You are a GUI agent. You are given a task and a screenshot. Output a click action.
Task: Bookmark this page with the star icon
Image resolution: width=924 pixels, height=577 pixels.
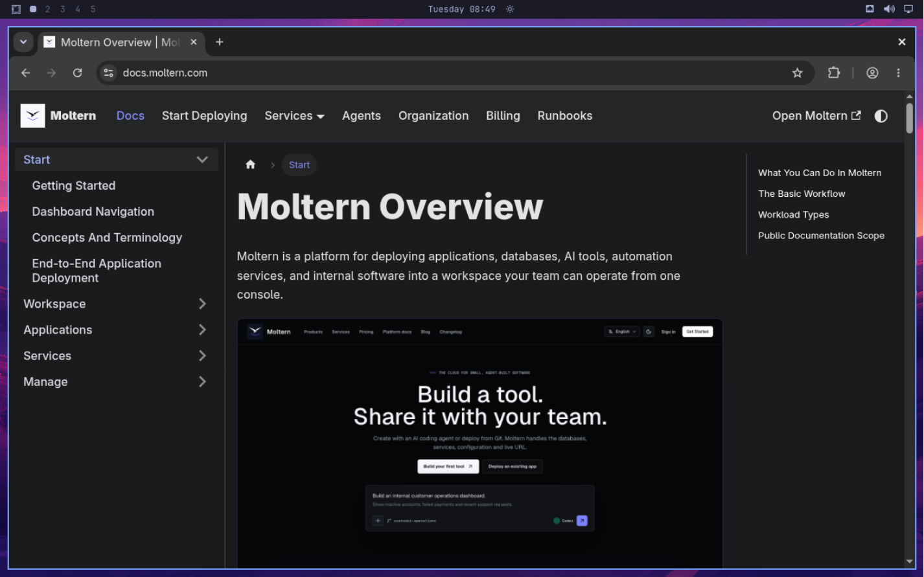coord(797,73)
